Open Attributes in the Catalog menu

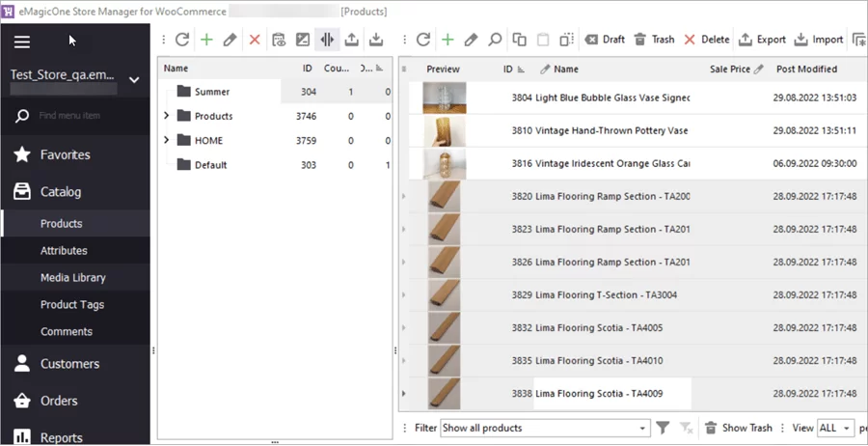click(x=64, y=250)
